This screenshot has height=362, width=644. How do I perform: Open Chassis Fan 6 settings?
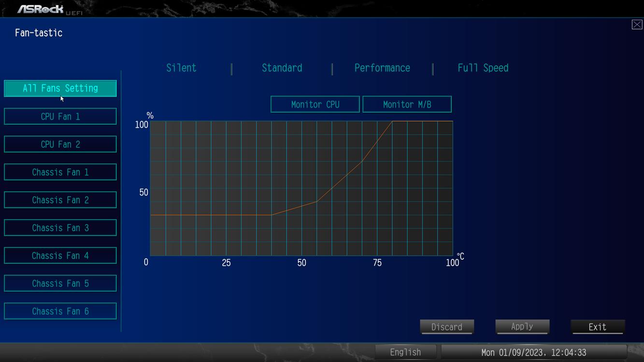click(60, 311)
